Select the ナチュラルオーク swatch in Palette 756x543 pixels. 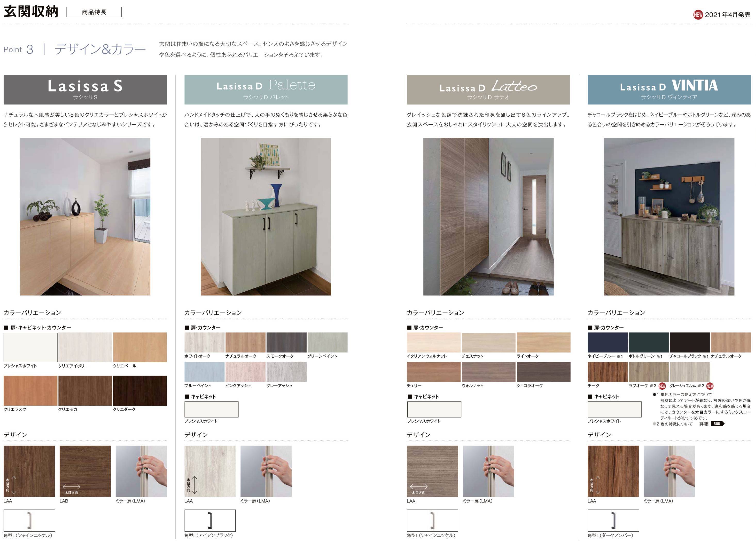tap(245, 342)
